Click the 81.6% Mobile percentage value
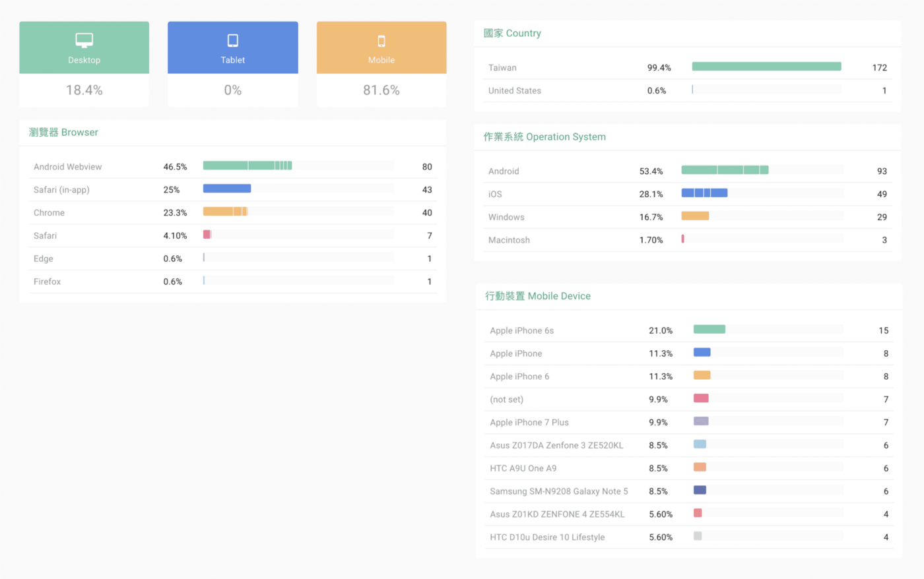This screenshot has width=924, height=579. click(x=381, y=90)
